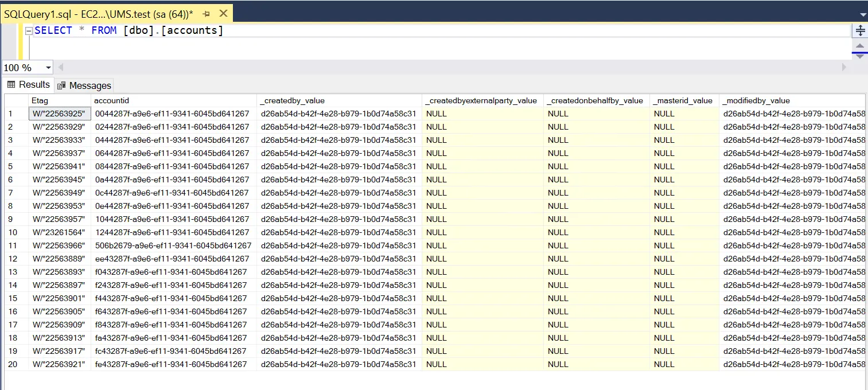Click Etag cell W/"23261564"
Viewport: 868px width, 390px height.
tap(59, 232)
